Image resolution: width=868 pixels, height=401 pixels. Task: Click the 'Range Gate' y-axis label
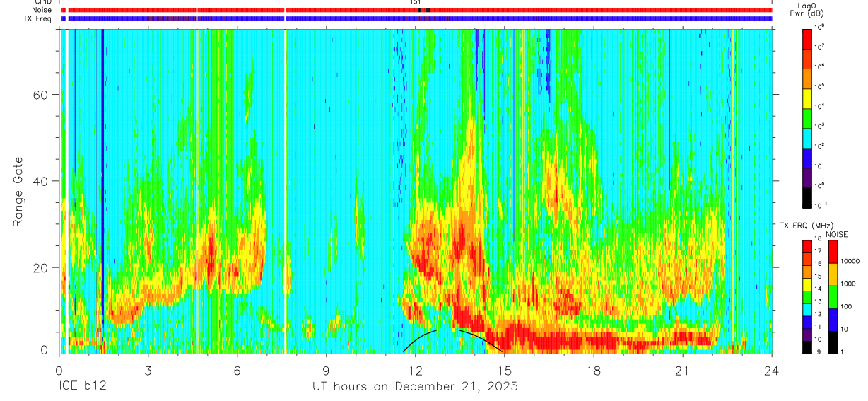click(18, 192)
